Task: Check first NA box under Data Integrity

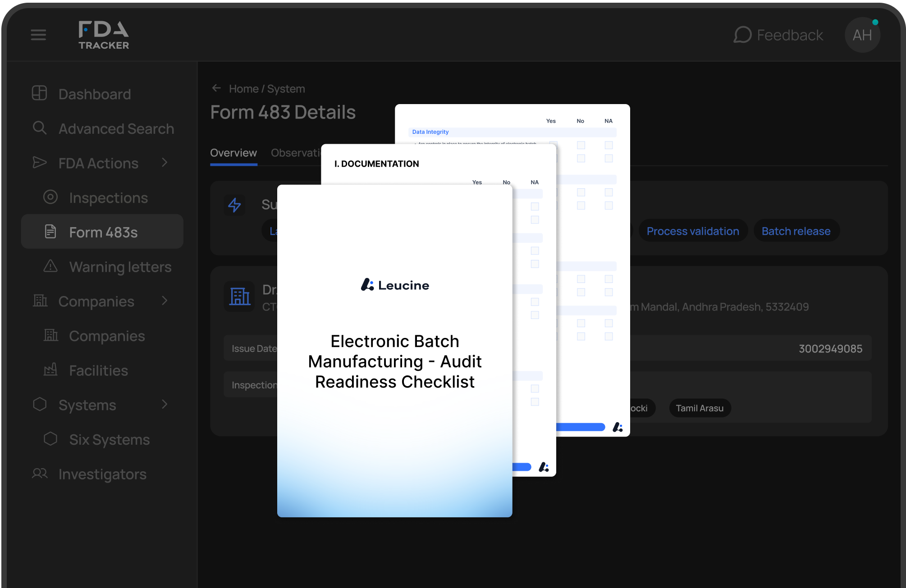Action: tap(609, 145)
